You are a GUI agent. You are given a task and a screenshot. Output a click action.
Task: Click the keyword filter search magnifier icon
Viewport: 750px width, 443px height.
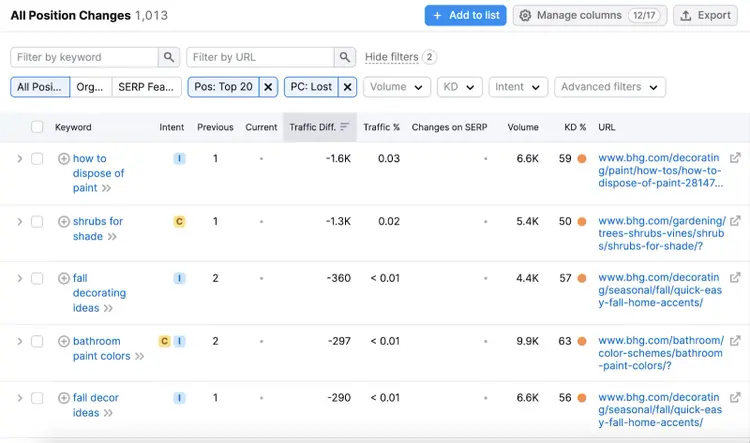point(169,57)
